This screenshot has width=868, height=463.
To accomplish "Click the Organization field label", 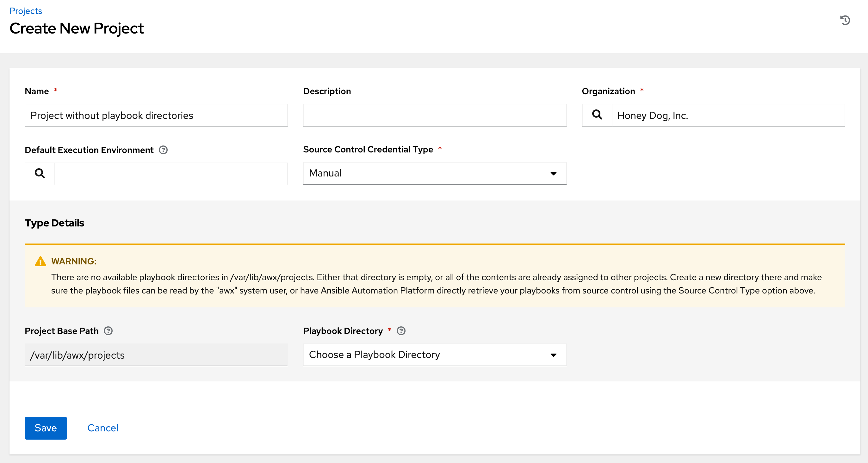I will pyautogui.click(x=608, y=91).
